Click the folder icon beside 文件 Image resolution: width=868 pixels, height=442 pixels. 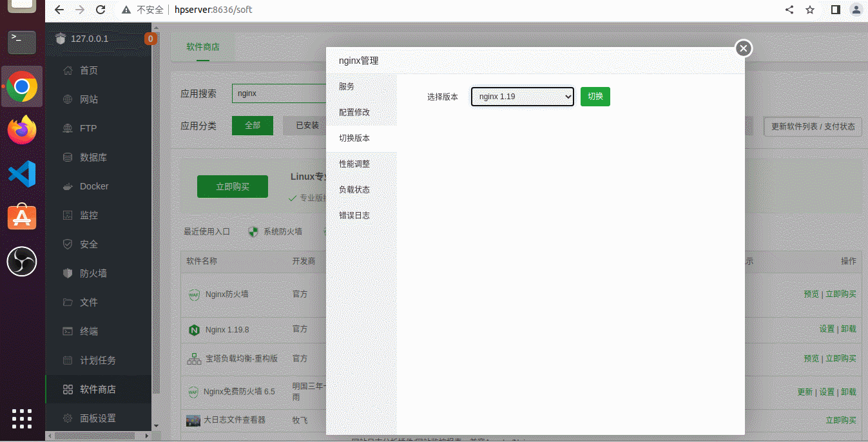(x=68, y=302)
